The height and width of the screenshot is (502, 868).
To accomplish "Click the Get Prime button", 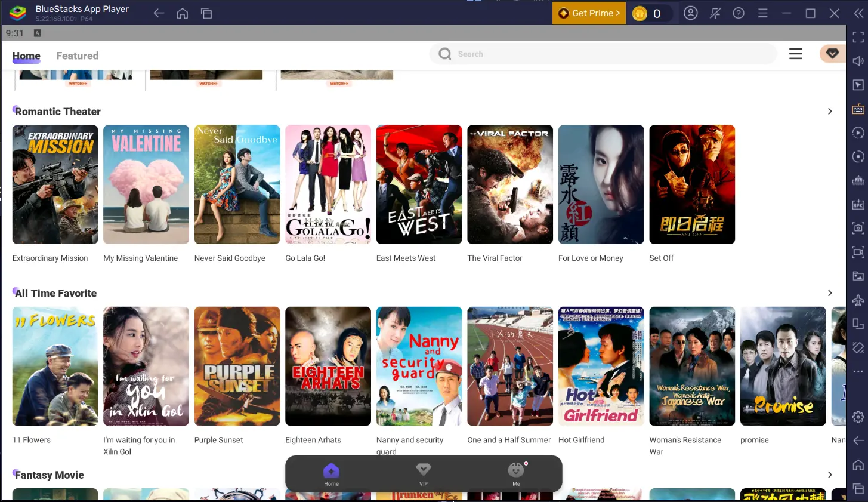I will [x=589, y=13].
